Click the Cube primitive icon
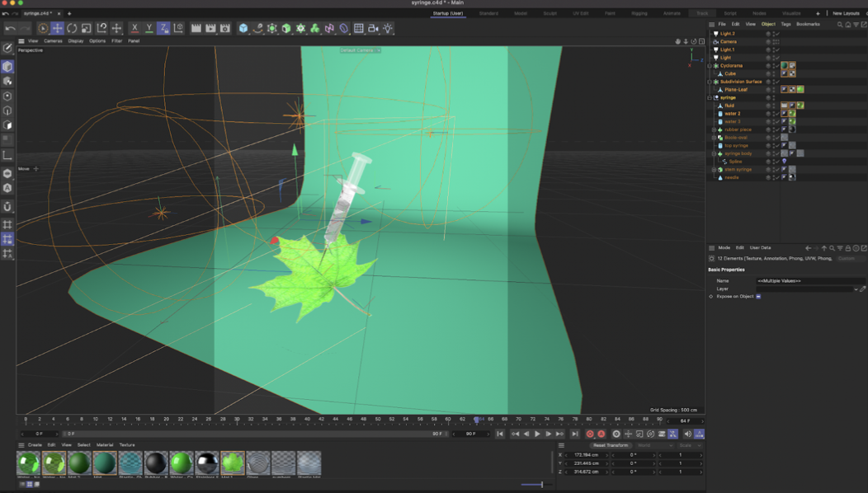868x493 pixels. 243,28
